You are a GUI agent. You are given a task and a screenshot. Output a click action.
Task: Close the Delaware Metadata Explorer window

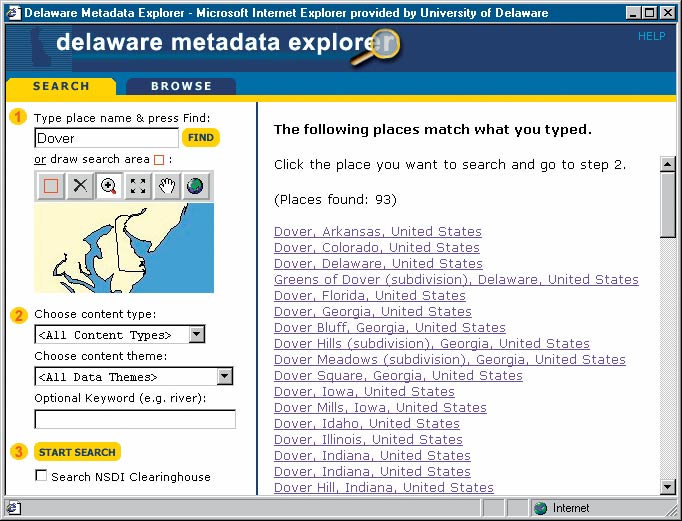coord(667,13)
